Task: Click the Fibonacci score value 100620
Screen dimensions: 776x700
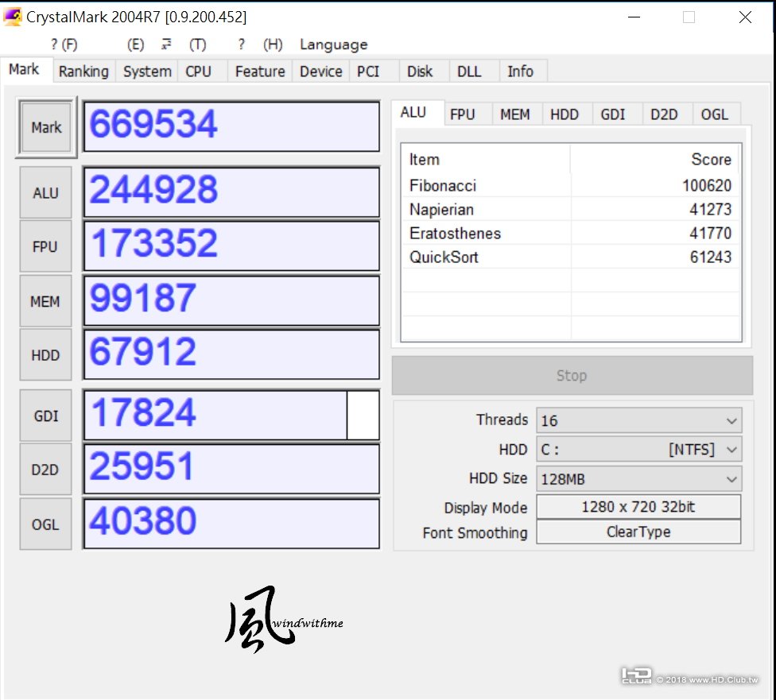Action: (707, 185)
